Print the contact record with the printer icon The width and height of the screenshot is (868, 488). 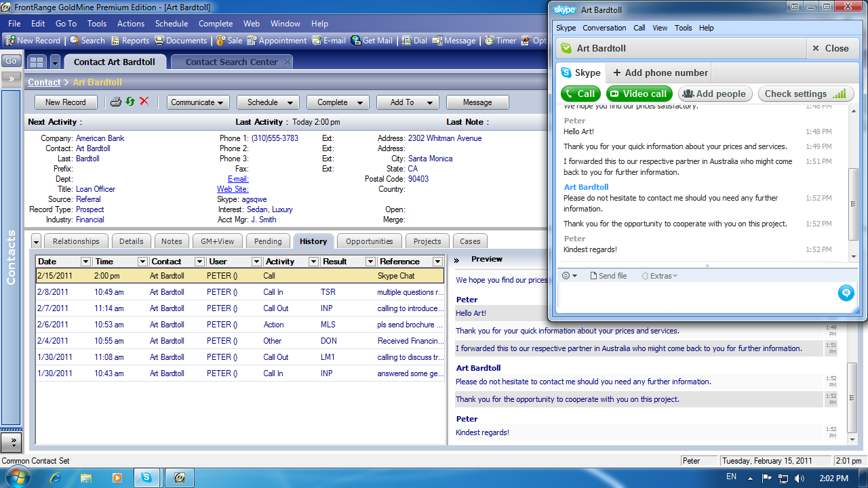click(116, 102)
